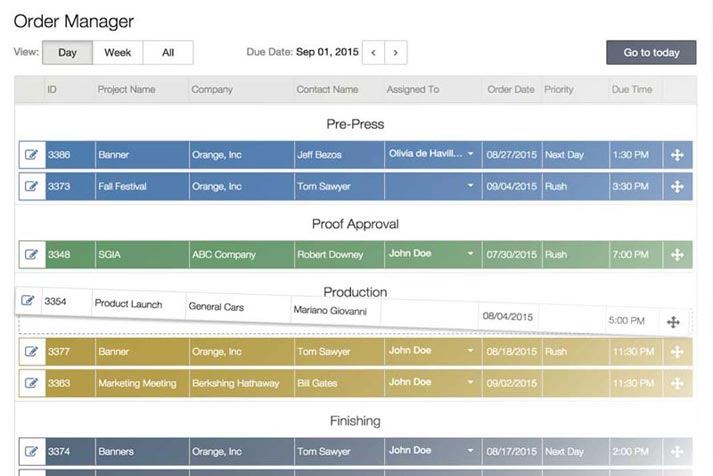Click edit icon for order 3386
This screenshot has width=713, height=476.
(x=31, y=155)
